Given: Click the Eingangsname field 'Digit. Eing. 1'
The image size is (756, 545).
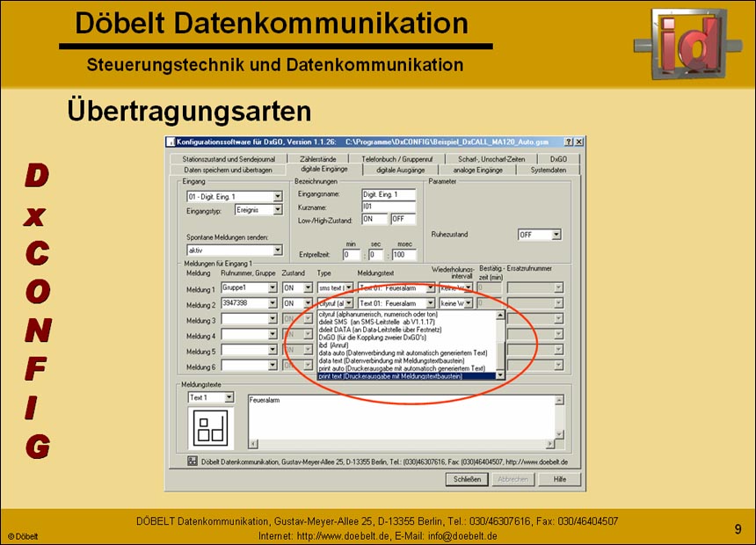Looking at the screenshot, I should (x=389, y=194).
